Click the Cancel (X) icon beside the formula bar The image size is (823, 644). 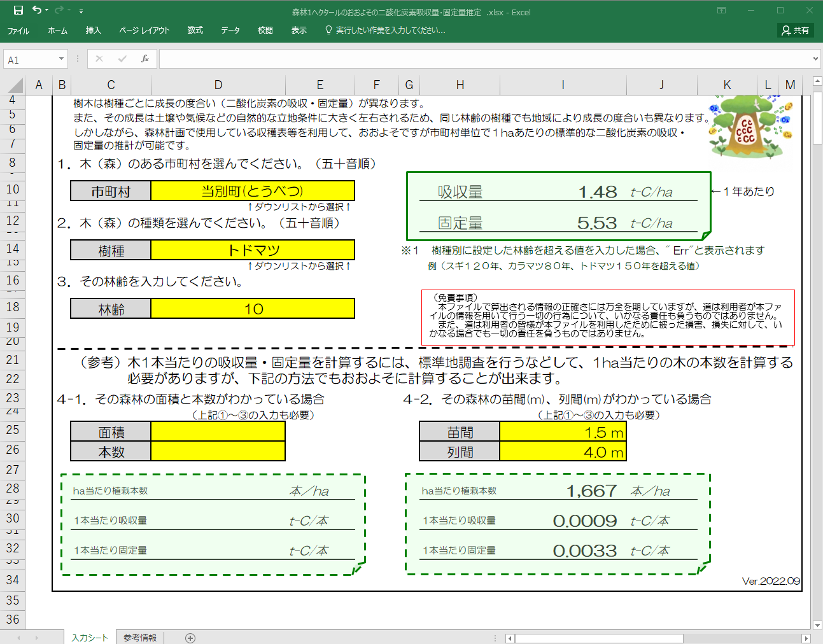[99, 58]
